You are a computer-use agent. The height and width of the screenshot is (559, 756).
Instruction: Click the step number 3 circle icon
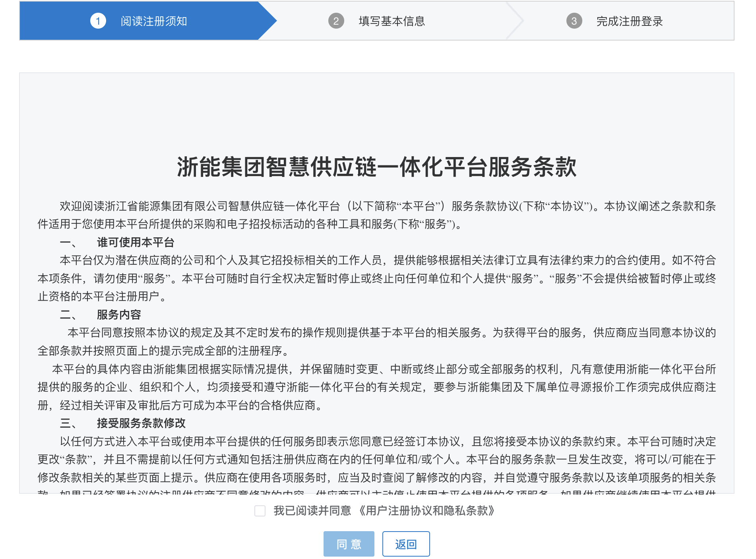click(x=574, y=21)
